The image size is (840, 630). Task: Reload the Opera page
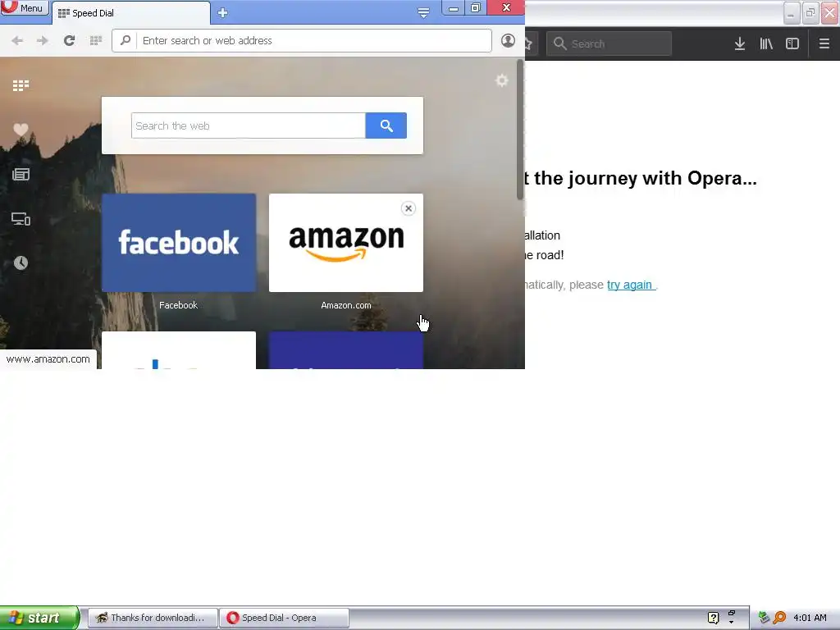[x=69, y=41]
